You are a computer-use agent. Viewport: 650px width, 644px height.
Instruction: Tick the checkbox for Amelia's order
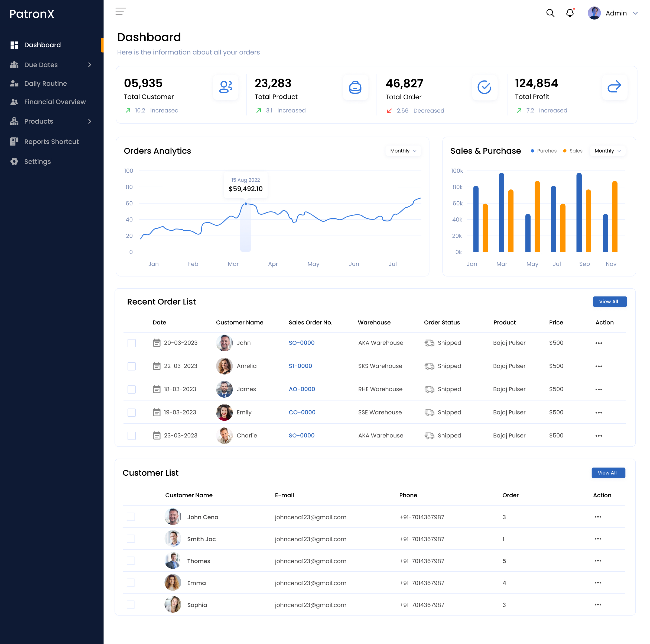coord(131,366)
